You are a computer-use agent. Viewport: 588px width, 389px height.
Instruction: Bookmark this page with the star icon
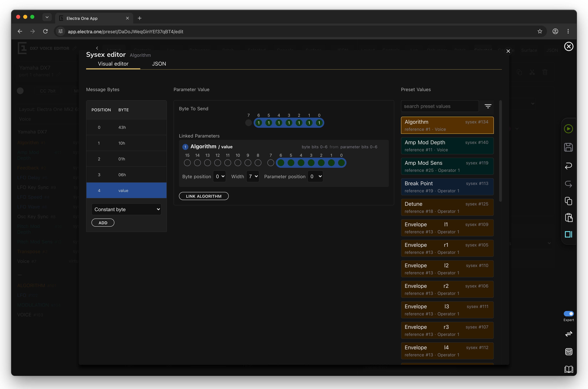point(540,31)
